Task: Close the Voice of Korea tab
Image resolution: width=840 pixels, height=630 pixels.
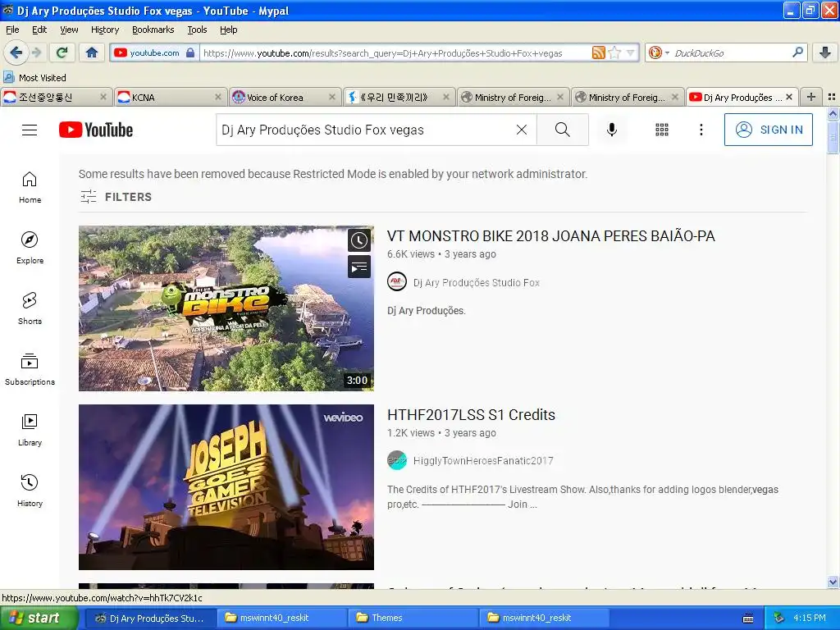Action: (332, 97)
